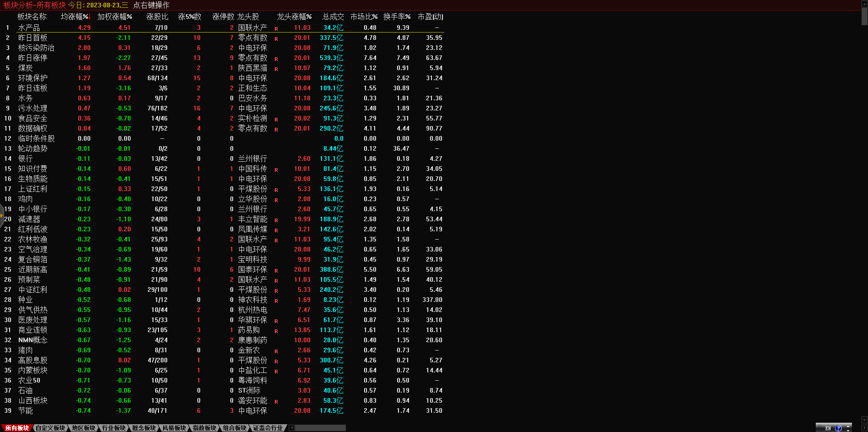The height and width of the screenshot is (432, 868).
Task: Click the 零点有数 leading stock in the 昨日首板 row
Action: pyautogui.click(x=252, y=38)
